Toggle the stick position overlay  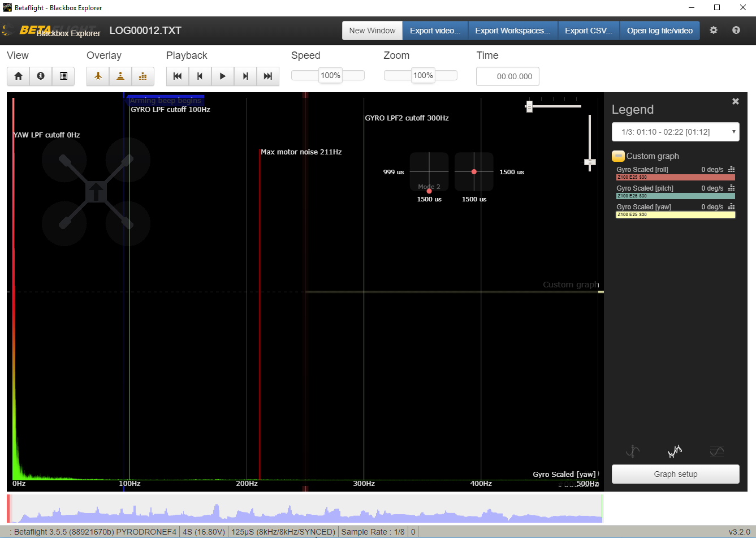point(120,76)
